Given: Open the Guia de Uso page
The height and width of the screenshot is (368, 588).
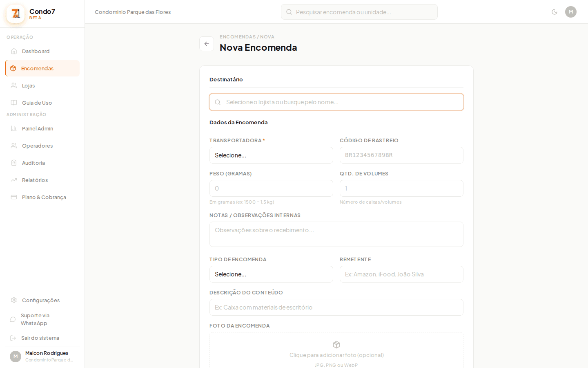Looking at the screenshot, I should point(37,103).
